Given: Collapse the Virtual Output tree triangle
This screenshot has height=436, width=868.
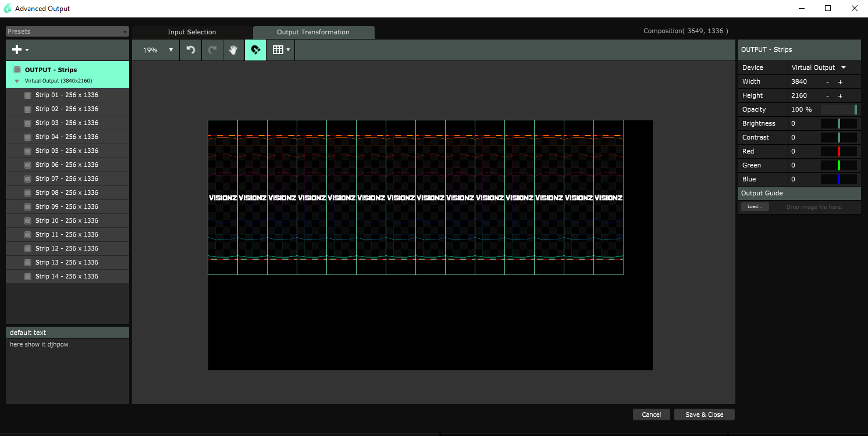Looking at the screenshot, I should 17,81.
